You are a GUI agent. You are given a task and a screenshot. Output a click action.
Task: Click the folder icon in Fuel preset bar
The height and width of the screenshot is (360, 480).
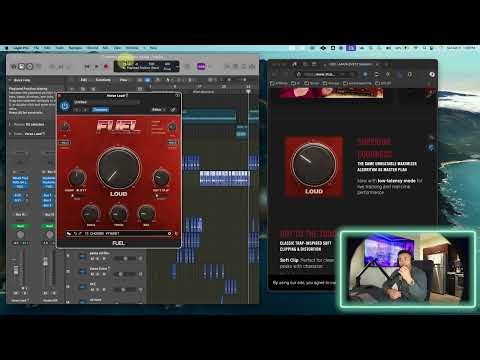69,234
